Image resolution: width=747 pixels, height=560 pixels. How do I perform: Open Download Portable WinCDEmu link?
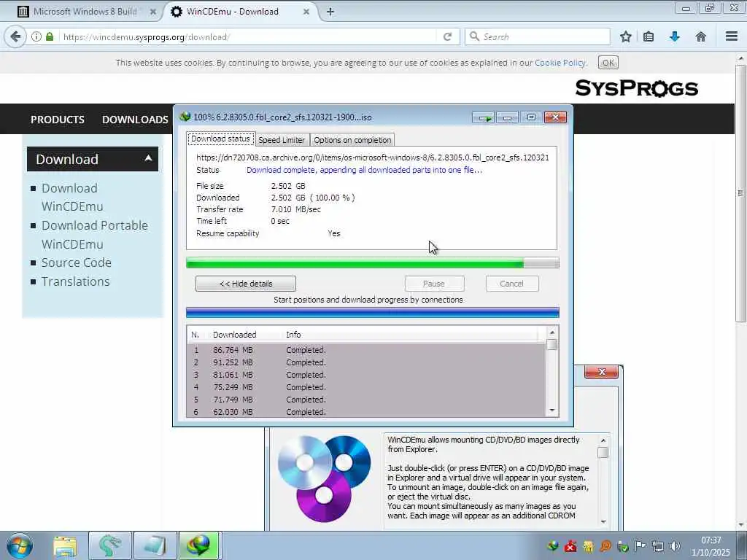pyautogui.click(x=95, y=235)
